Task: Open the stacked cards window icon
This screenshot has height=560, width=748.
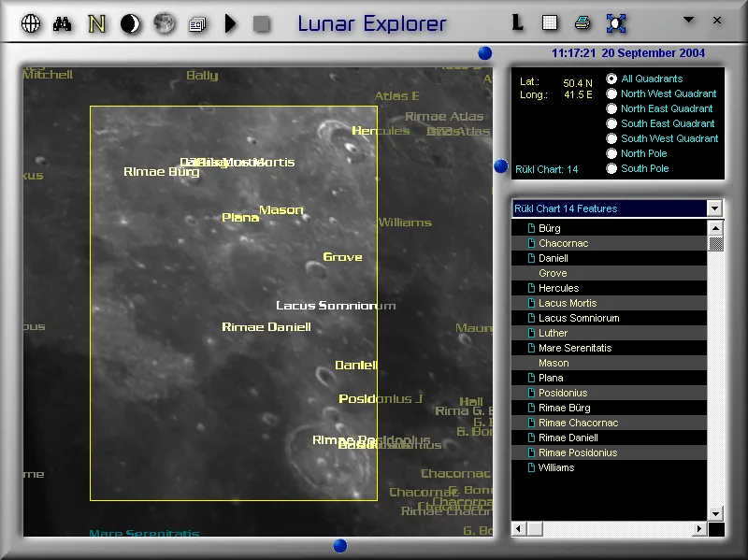Action: tap(197, 24)
